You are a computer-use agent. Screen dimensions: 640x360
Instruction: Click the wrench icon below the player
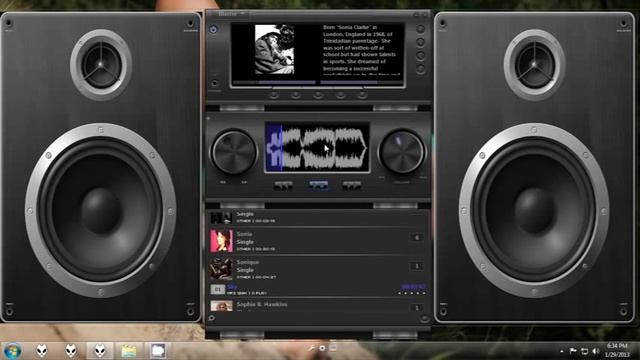click(311, 348)
